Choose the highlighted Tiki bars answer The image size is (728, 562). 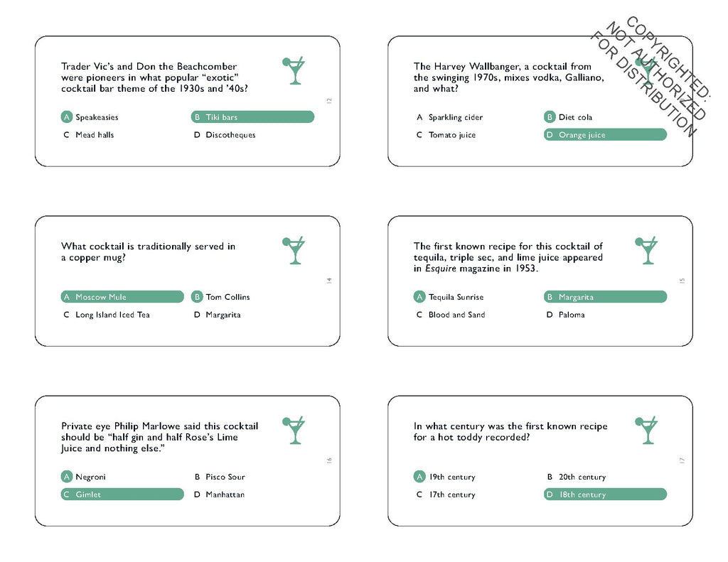(252, 117)
